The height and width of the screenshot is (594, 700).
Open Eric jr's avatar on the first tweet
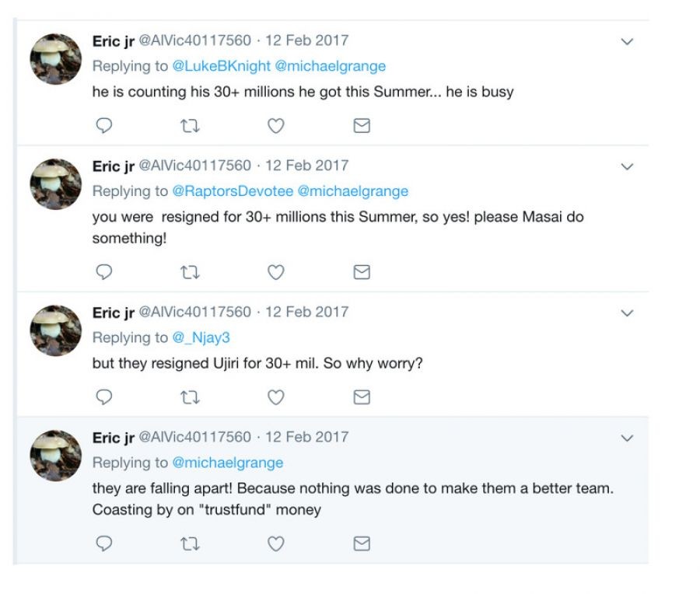pyautogui.click(x=55, y=59)
